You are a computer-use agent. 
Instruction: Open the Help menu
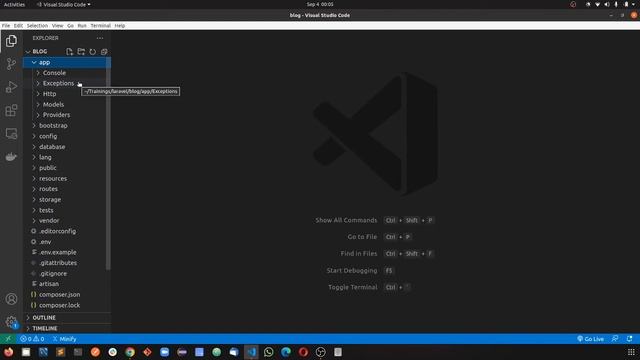[120, 26]
